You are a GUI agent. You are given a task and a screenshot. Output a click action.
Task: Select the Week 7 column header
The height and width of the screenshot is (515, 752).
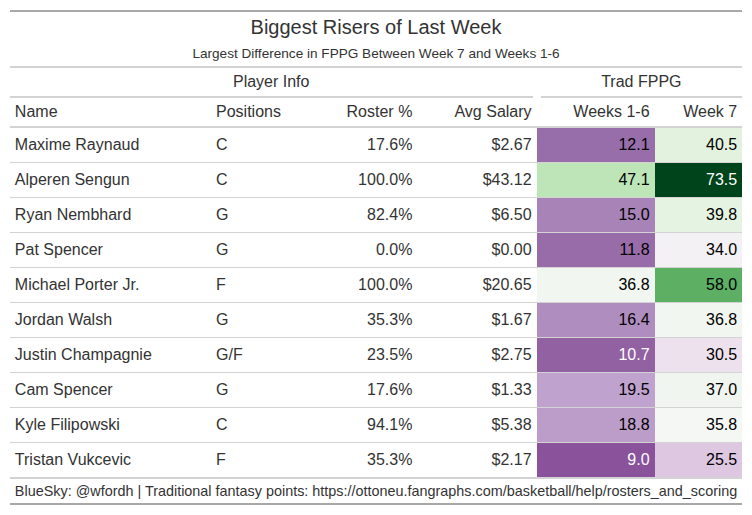[709, 111]
